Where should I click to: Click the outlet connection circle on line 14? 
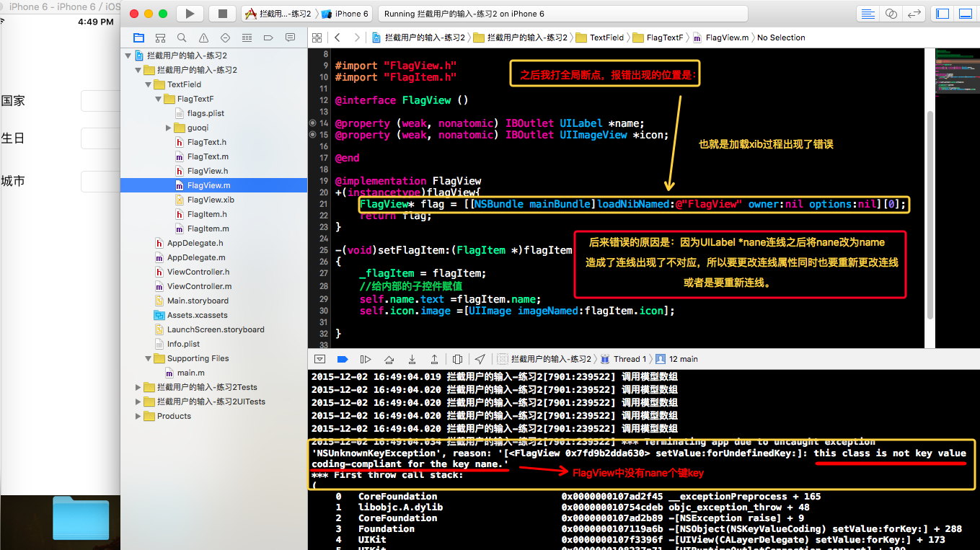click(x=313, y=123)
